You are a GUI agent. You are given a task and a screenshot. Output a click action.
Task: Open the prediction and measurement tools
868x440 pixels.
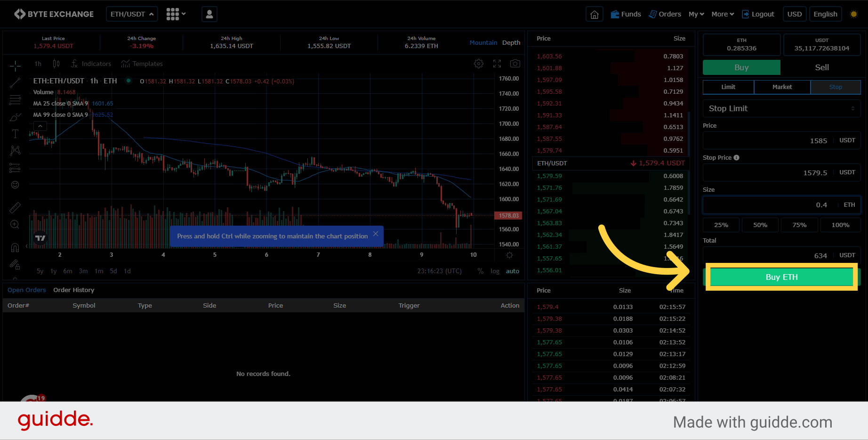click(15, 168)
